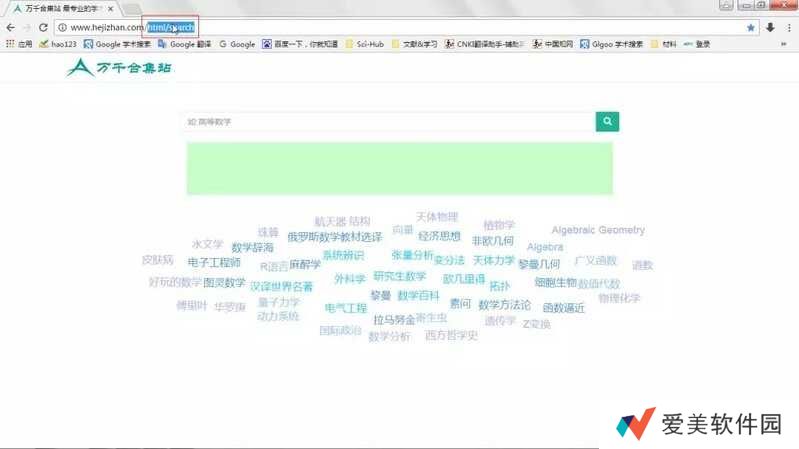Screen dimensions: 799x449
Task: Click the Algebraic Geometry tag
Action: click(x=598, y=230)
